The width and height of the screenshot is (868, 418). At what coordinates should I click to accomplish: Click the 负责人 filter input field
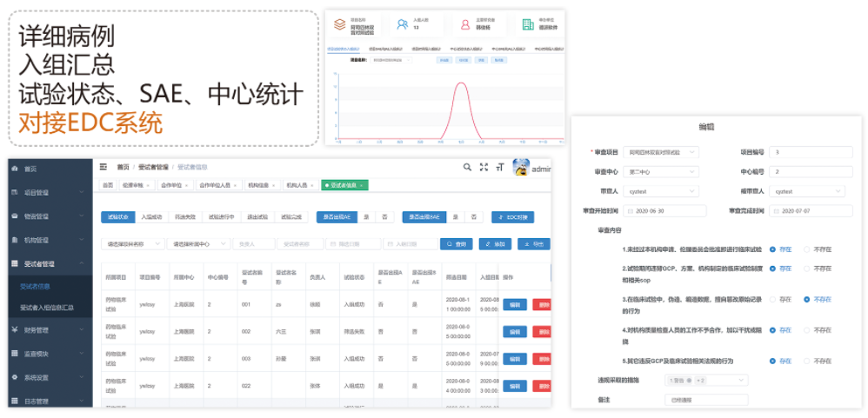tap(254, 244)
